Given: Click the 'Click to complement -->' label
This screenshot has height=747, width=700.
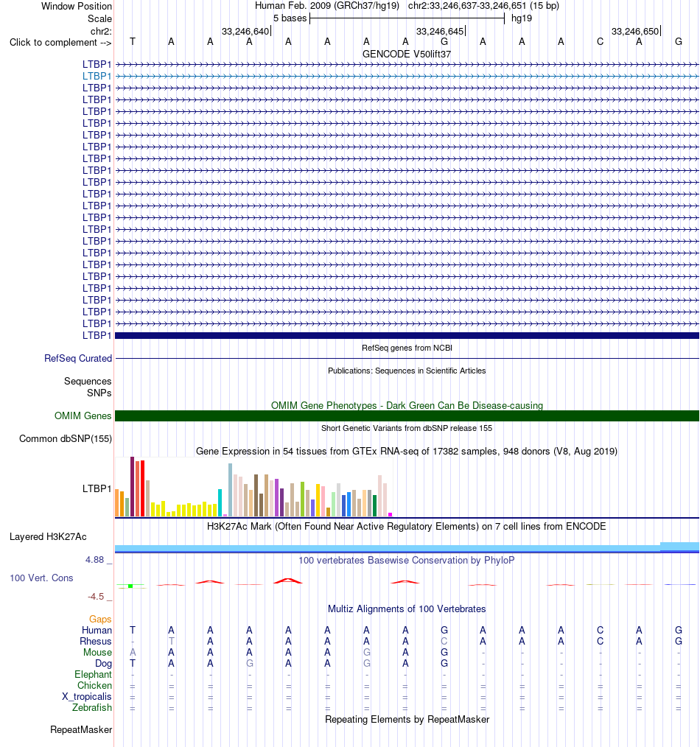Looking at the screenshot, I should pyautogui.click(x=60, y=43).
